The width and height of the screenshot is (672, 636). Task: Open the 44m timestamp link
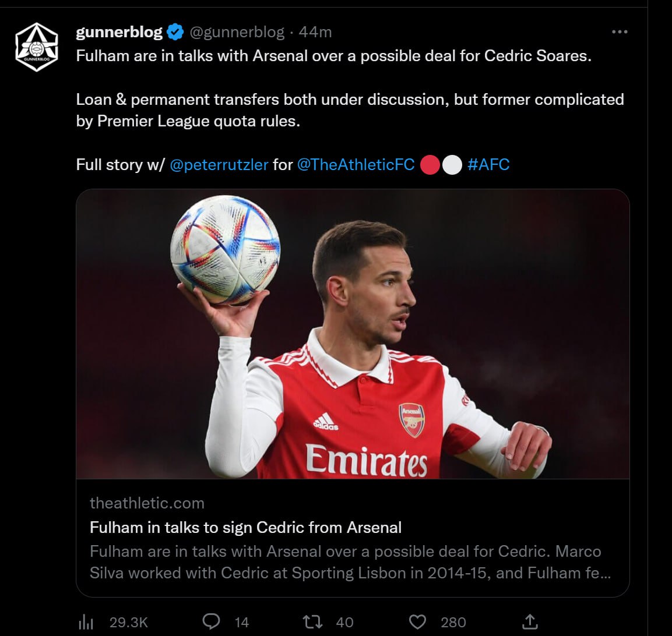[315, 32]
